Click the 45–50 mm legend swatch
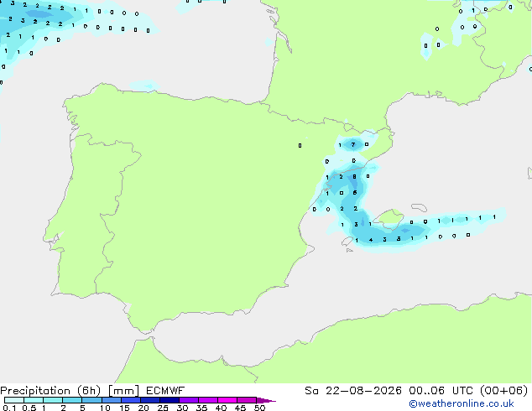Image resolution: width=532 pixels, height=411 pixels. [x=247, y=400]
